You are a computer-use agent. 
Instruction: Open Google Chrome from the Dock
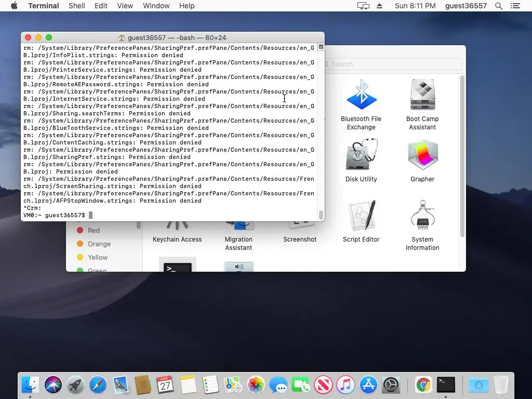(423, 385)
